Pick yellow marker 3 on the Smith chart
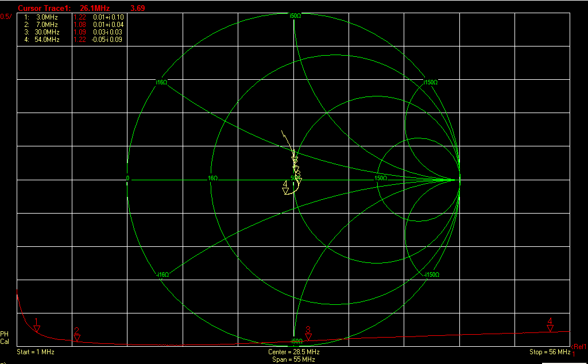The image size is (588, 364). pyautogui.click(x=299, y=177)
